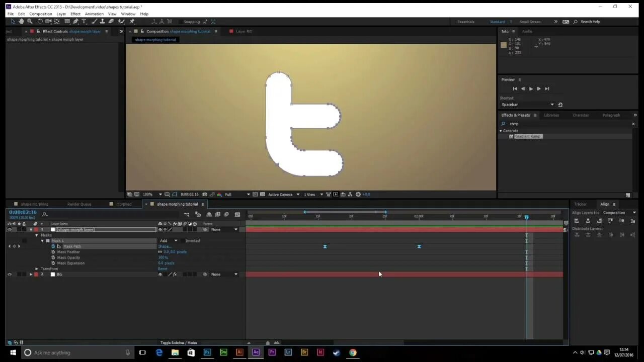Click the Info panel color sample swatch
This screenshot has height=362, width=644.
click(x=504, y=45)
